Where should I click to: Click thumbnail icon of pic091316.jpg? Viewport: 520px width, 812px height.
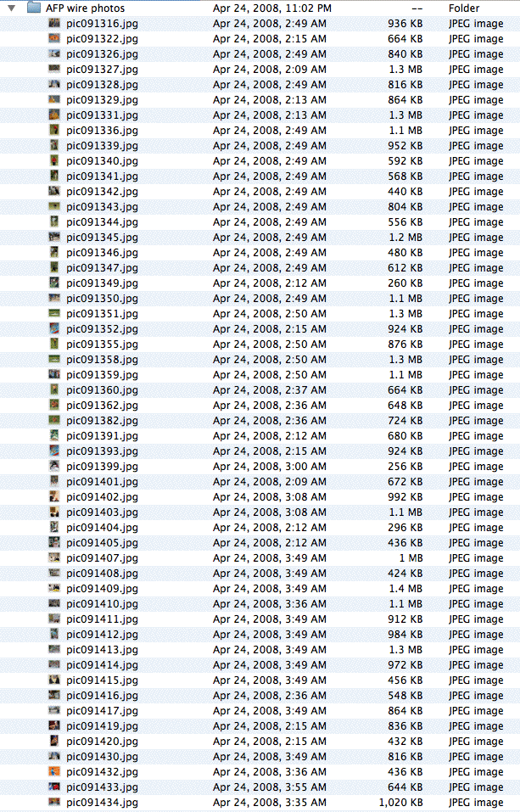(x=54, y=24)
